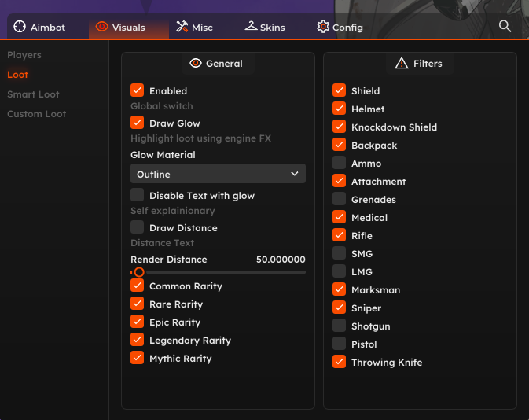Image resolution: width=529 pixels, height=420 pixels.
Task: Disable the Enabled global switch checkbox
Action: click(x=138, y=90)
